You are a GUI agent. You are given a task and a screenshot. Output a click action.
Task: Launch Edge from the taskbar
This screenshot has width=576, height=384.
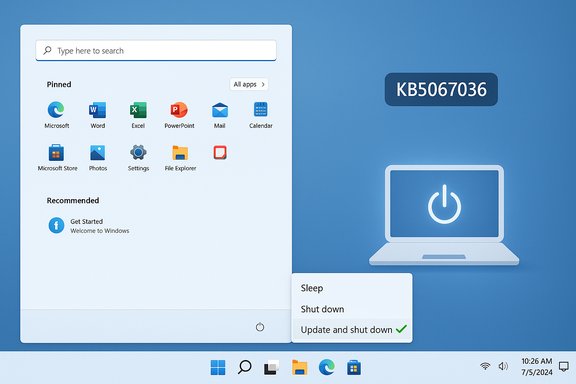coord(326,367)
